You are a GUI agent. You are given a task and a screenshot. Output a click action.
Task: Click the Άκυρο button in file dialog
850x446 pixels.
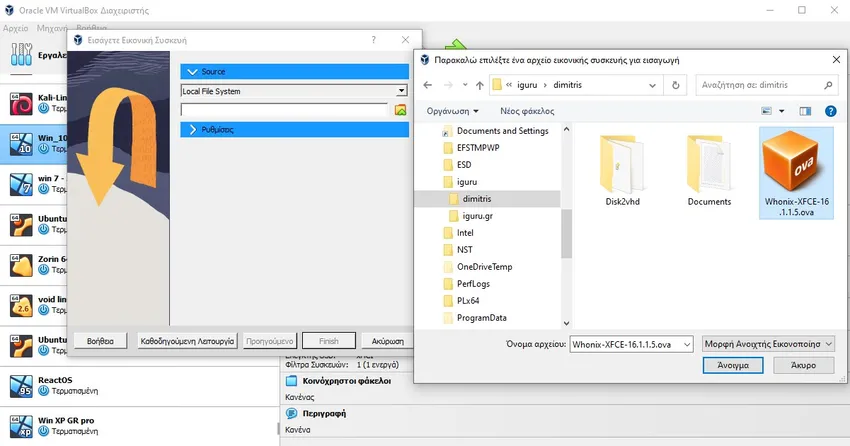coord(803,365)
